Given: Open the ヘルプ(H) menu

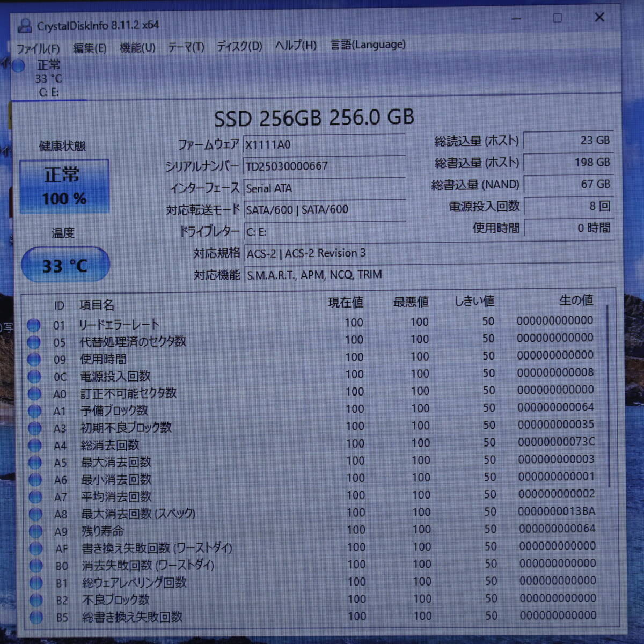Looking at the screenshot, I should (296, 45).
